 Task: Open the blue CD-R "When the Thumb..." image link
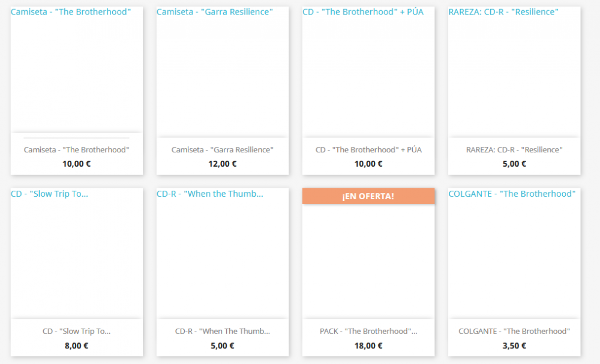point(209,194)
